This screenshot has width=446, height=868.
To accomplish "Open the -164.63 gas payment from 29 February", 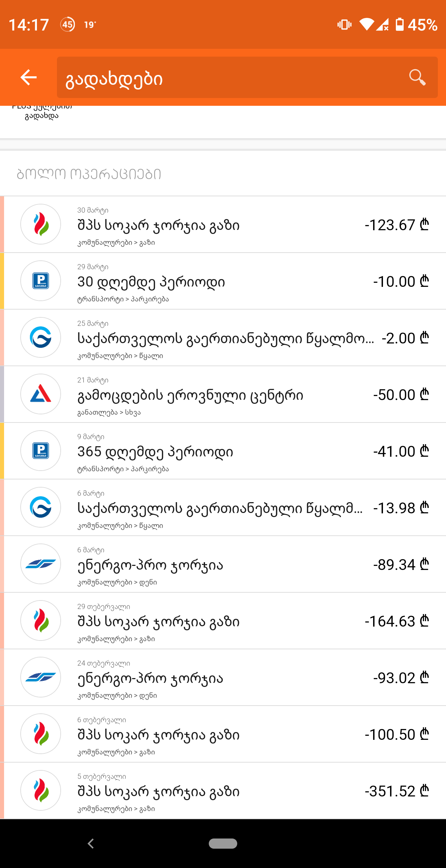I will (237, 621).
